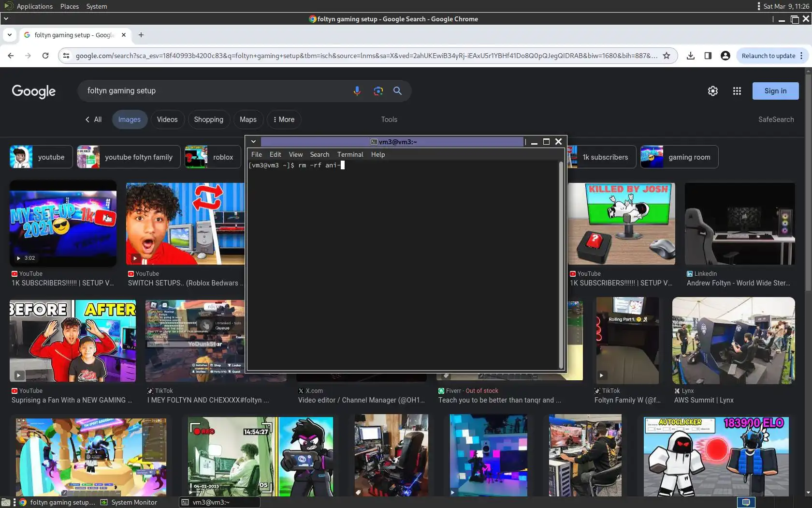The image size is (812, 508).
Task: Toggle Chrome side panel icon
Action: tap(708, 56)
